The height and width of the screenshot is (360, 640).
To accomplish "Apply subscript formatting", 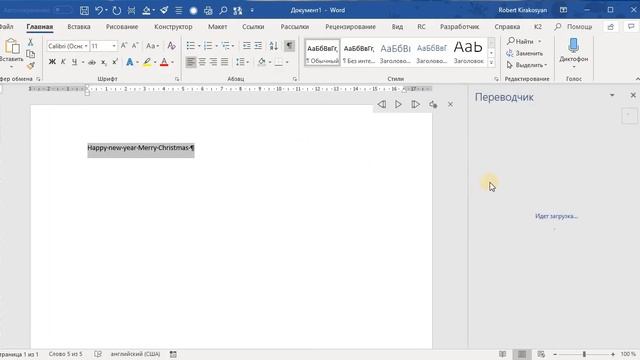I will (x=104, y=62).
